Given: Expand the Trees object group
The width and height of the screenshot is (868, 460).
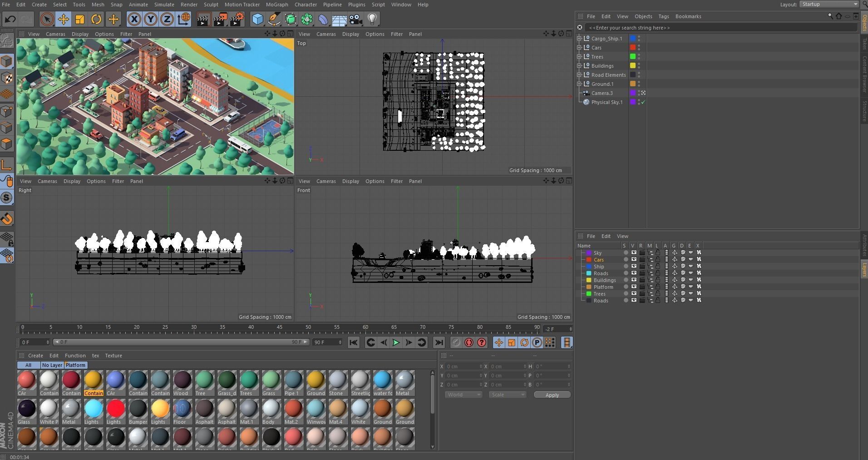Looking at the screenshot, I should pos(579,57).
